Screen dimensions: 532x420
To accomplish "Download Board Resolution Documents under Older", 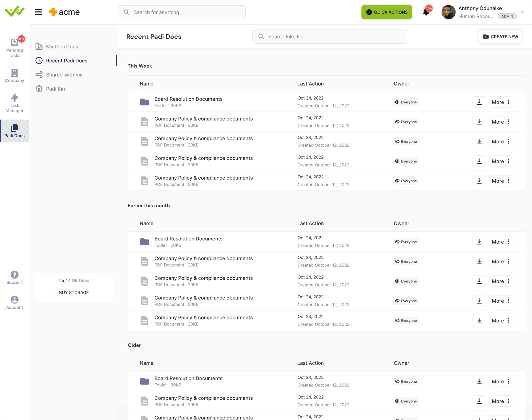I will pos(479,381).
